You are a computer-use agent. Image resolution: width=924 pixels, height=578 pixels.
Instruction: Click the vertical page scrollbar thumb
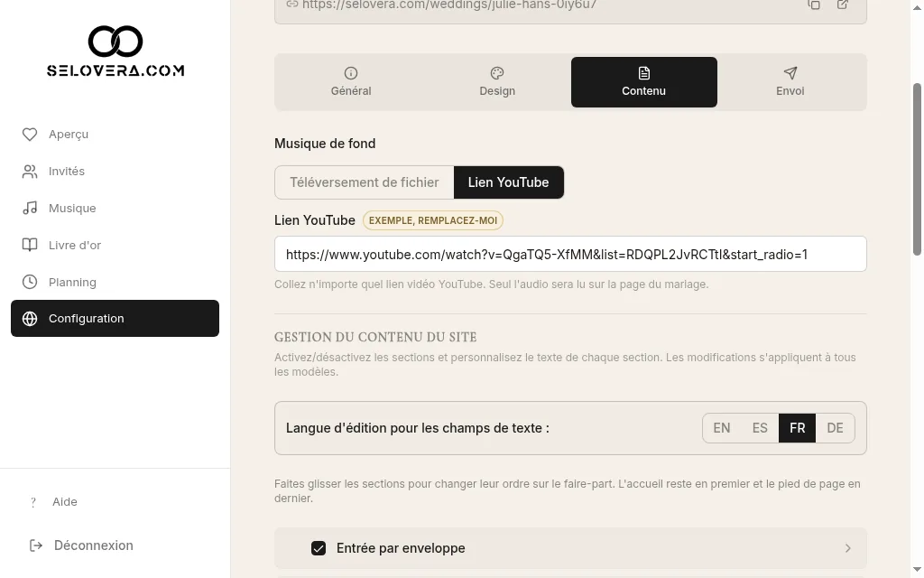917,169
